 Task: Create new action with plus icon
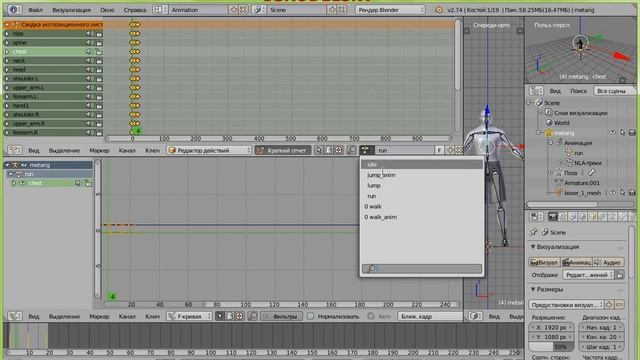pos(450,150)
